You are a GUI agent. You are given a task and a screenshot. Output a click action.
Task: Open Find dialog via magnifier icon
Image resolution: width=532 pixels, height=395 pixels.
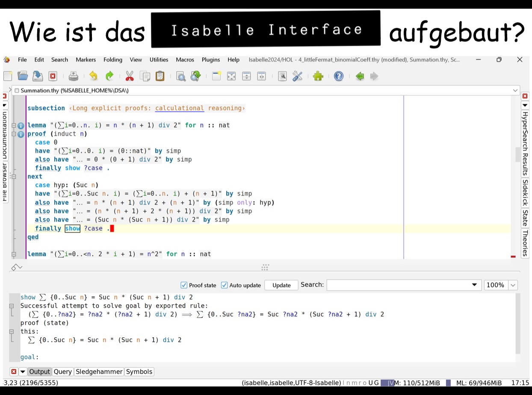181,77
